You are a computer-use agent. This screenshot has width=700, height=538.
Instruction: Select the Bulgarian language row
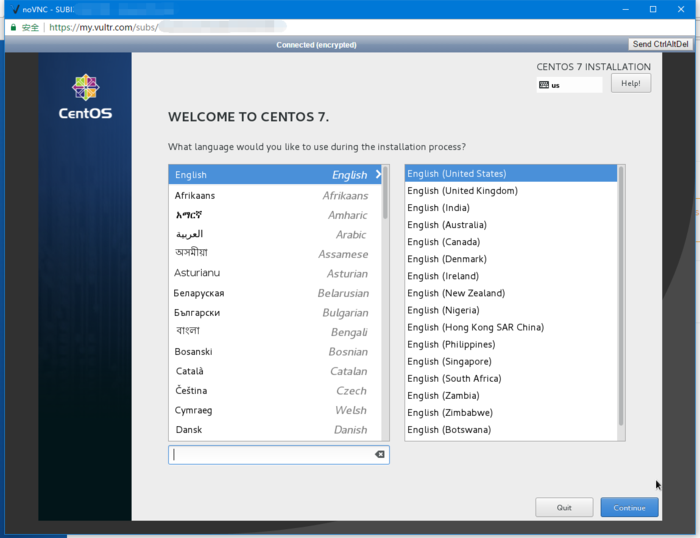coord(275,313)
